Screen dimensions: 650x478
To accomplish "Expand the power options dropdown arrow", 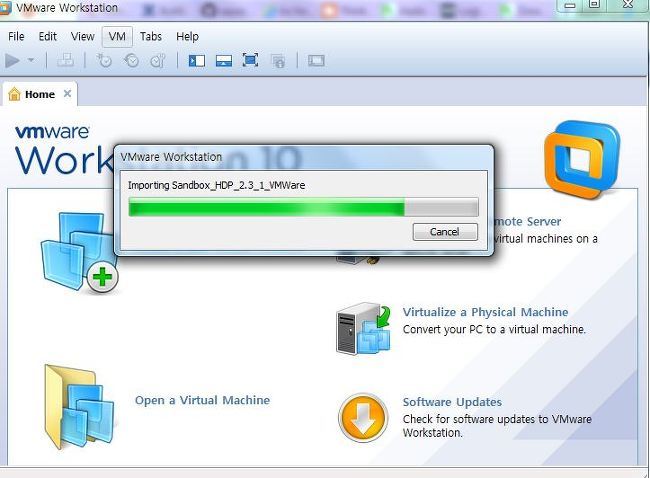I will point(31,61).
